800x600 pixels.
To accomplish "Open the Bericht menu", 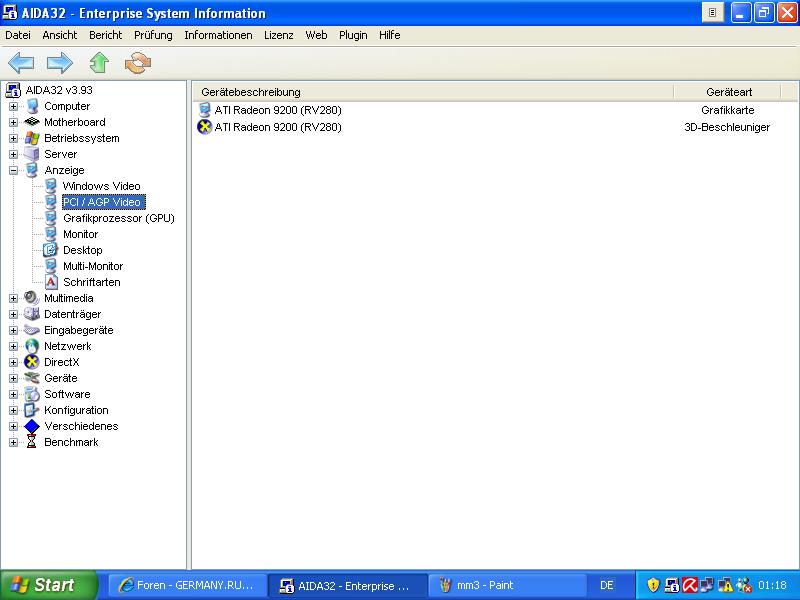I will click(106, 35).
